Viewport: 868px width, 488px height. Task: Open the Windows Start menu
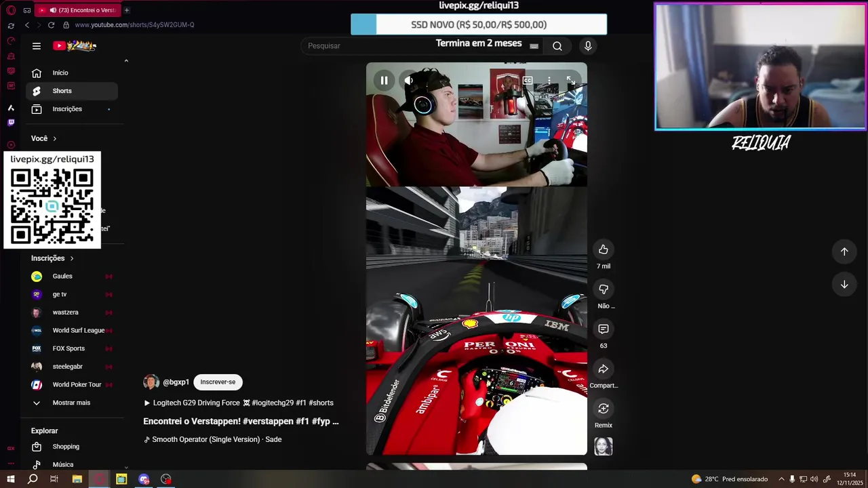pyautogui.click(x=11, y=479)
